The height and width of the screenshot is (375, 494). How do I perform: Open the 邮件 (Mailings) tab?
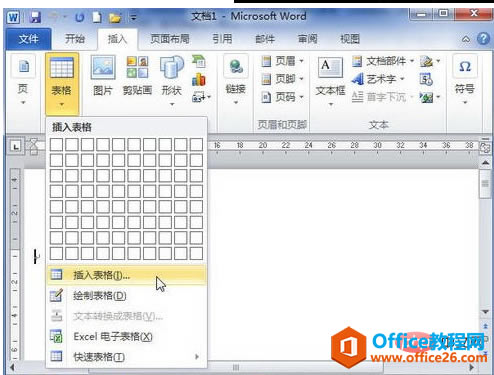coord(265,39)
